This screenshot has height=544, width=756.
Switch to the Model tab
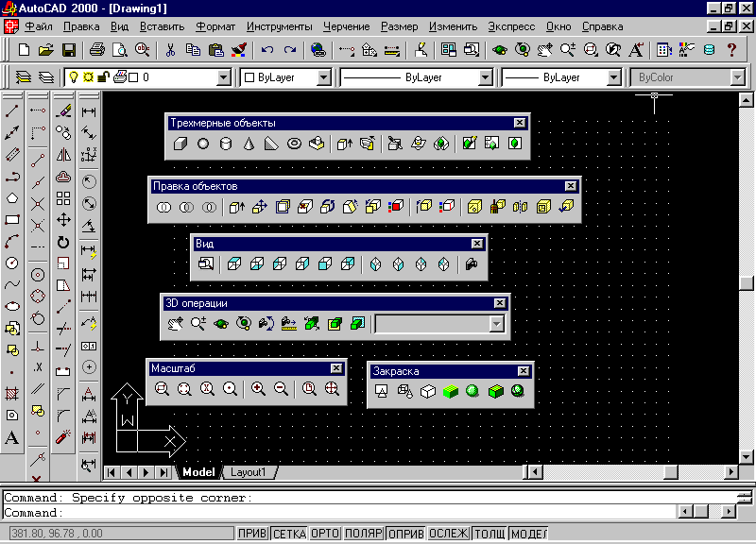[x=198, y=472]
